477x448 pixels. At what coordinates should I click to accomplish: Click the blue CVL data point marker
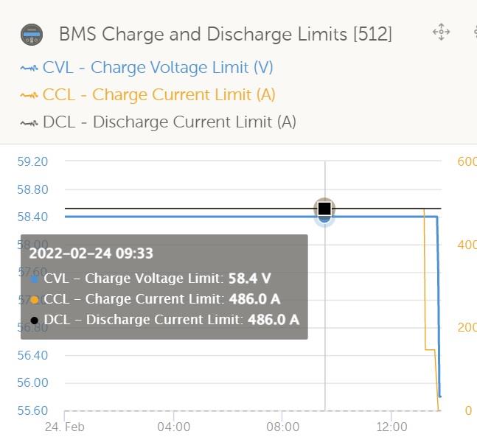pos(325,219)
